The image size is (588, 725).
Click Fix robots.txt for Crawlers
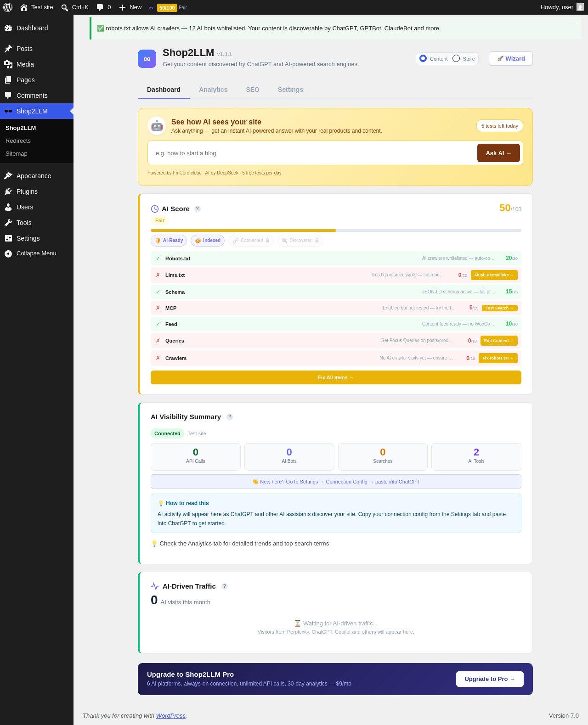(498, 358)
